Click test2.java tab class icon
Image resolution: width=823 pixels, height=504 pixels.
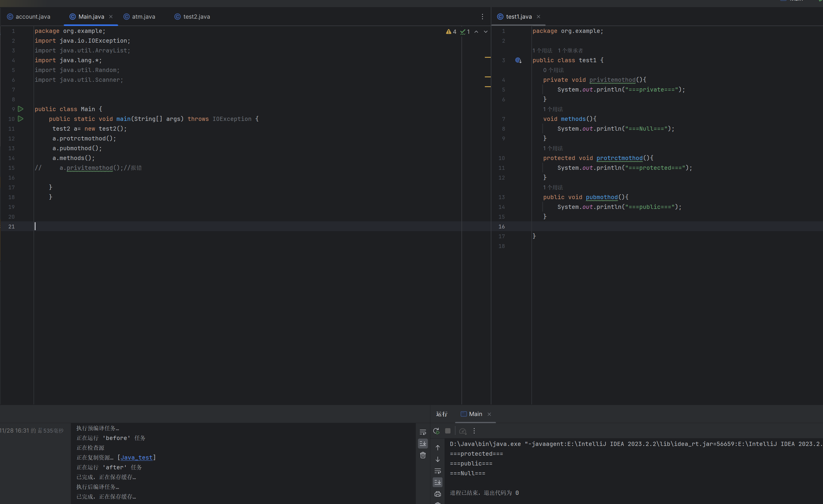point(177,16)
